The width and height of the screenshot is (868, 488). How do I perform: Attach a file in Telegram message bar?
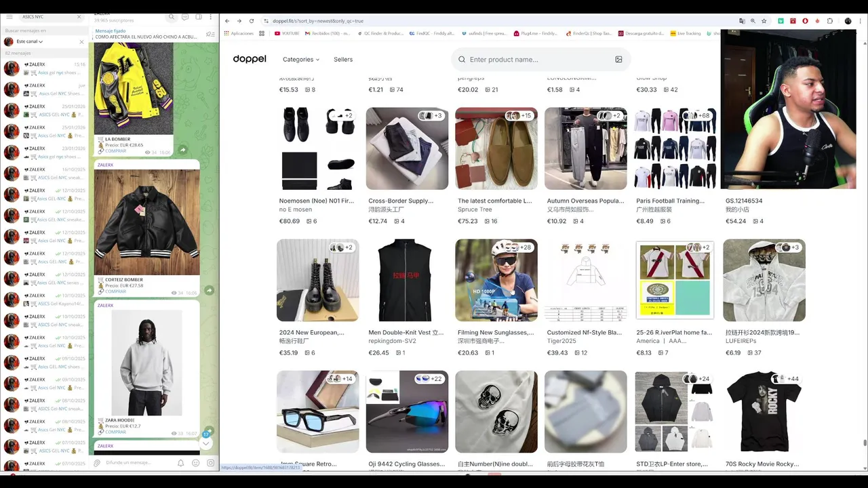pos(97,463)
